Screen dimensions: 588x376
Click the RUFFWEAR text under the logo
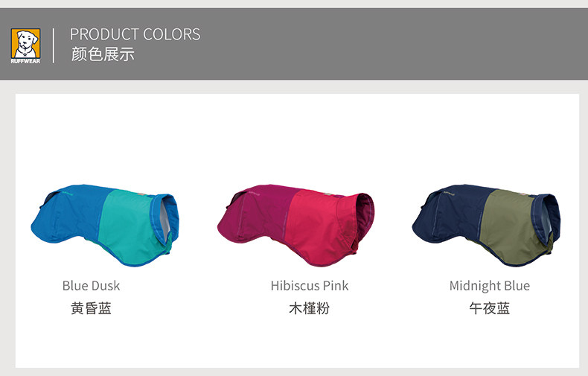[25, 61]
